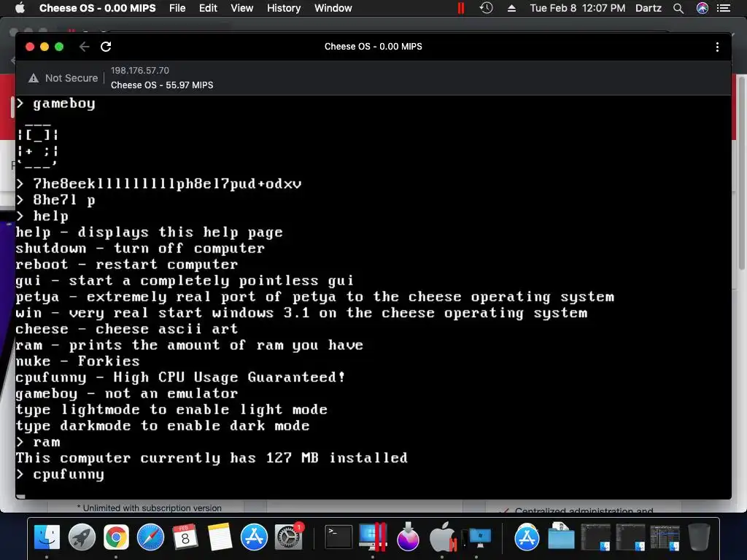This screenshot has height=560, width=747.
Task: Open System Preferences with the notification badge
Action: click(x=289, y=537)
